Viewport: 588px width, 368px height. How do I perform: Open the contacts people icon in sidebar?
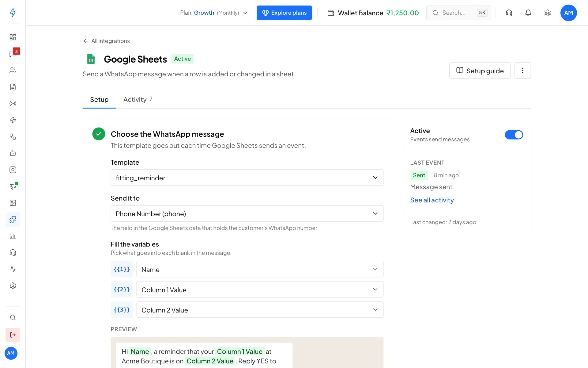click(x=13, y=70)
